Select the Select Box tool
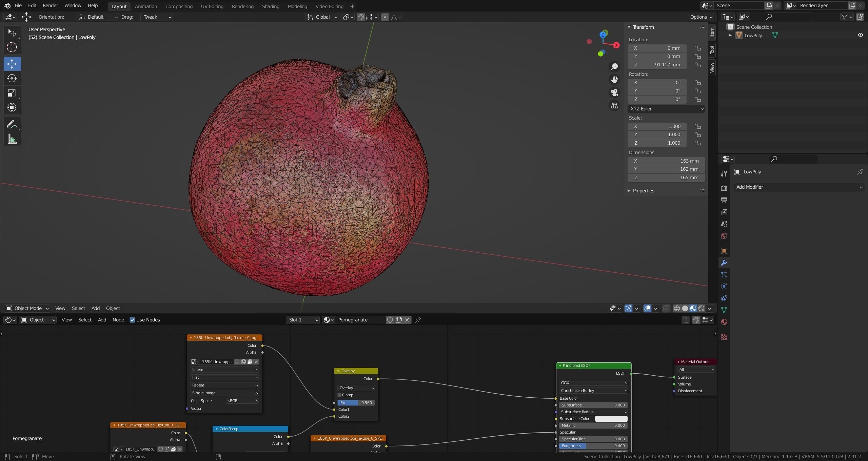Screen dimensions: 868x461 coord(12,33)
